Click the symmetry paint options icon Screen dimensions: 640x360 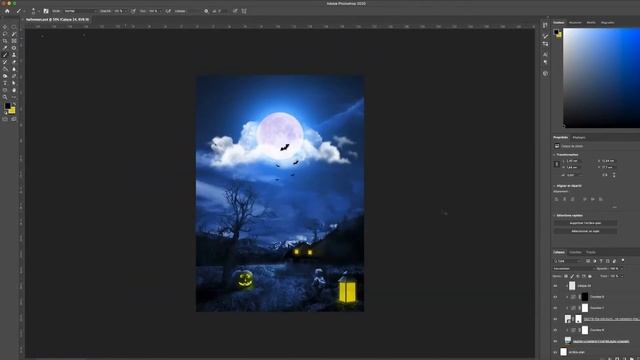(x=244, y=11)
